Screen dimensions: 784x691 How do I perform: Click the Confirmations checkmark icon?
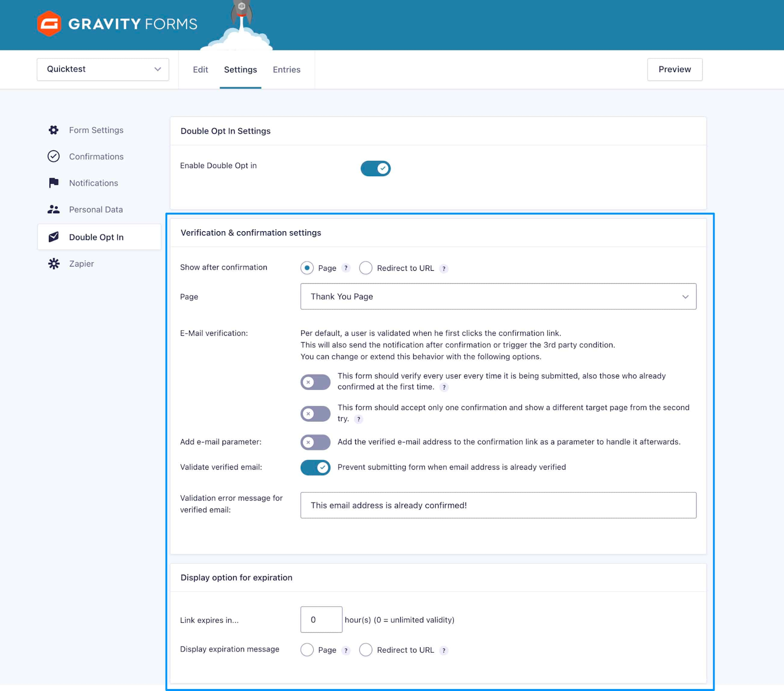pos(53,156)
